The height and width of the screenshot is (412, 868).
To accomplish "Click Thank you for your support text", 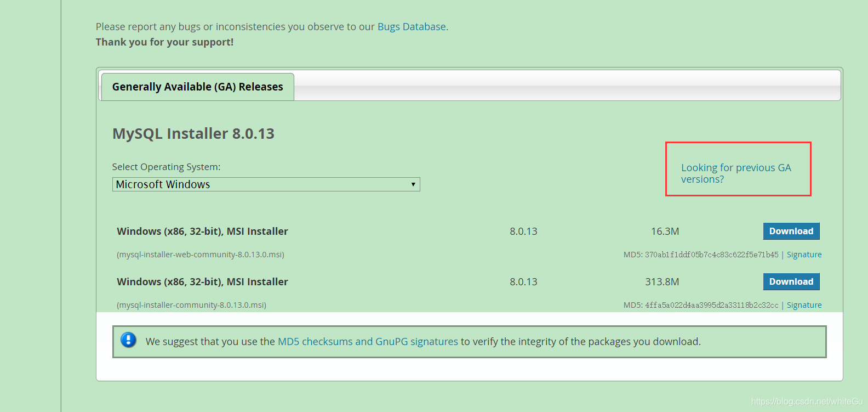I will pyautogui.click(x=164, y=42).
